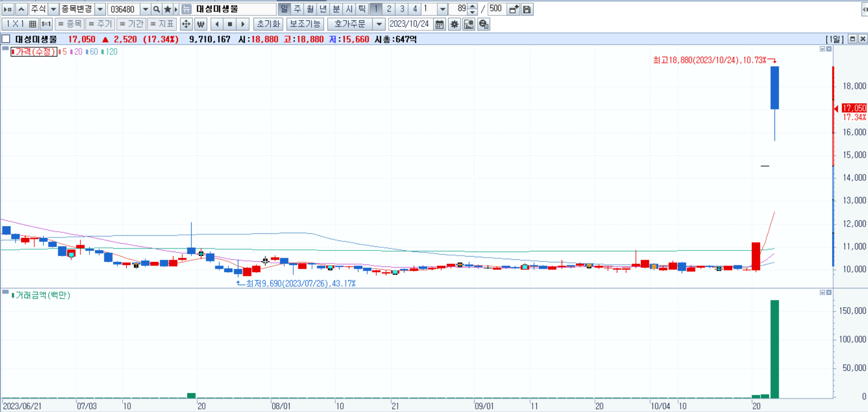The height and width of the screenshot is (412, 868).
Task: Click the 1x1 small layout icon
Action: click(46, 24)
